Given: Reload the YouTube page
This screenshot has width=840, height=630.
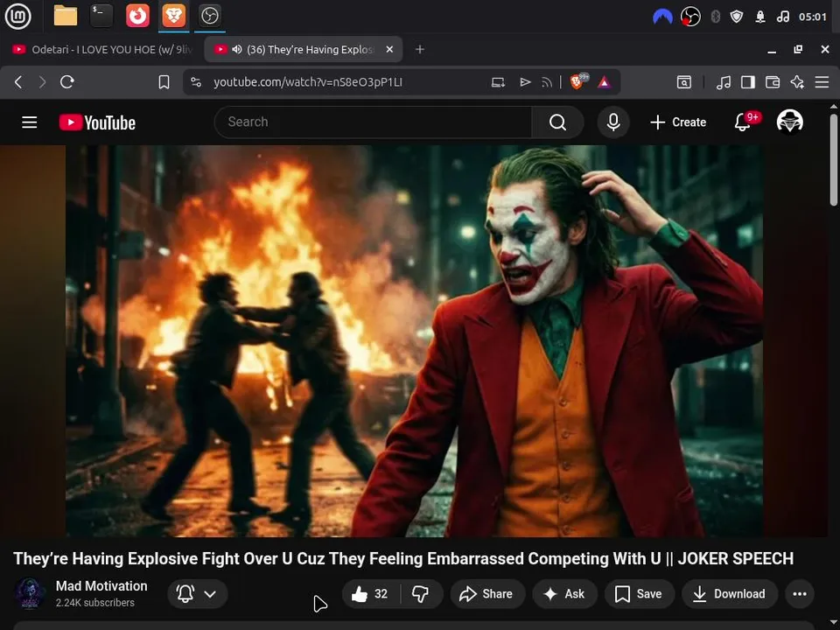Looking at the screenshot, I should pos(67,82).
